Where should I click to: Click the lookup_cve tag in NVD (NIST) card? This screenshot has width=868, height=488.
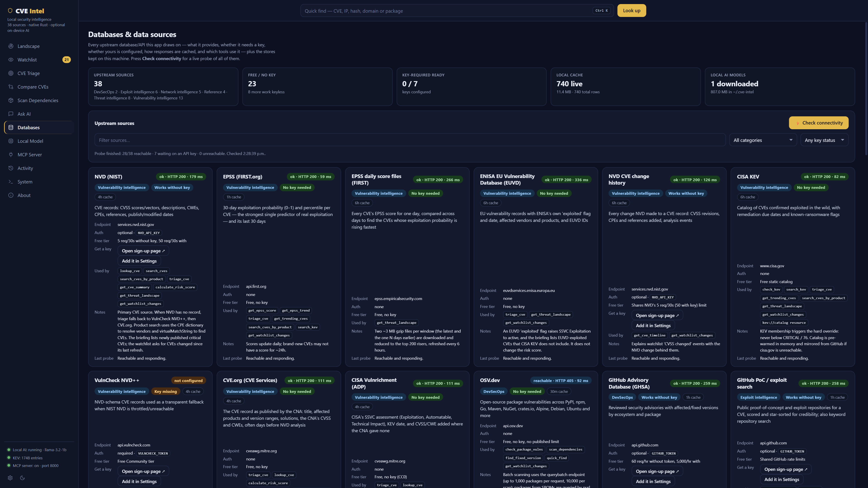[130, 271]
